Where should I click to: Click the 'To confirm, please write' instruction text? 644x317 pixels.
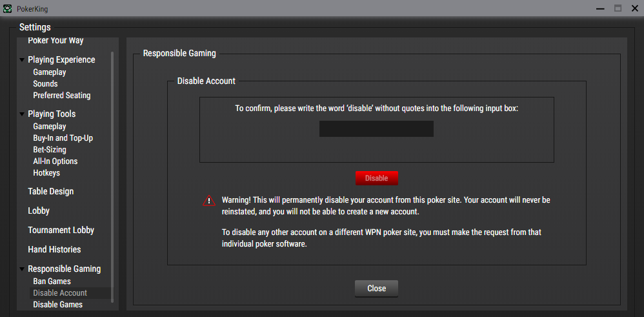377,109
